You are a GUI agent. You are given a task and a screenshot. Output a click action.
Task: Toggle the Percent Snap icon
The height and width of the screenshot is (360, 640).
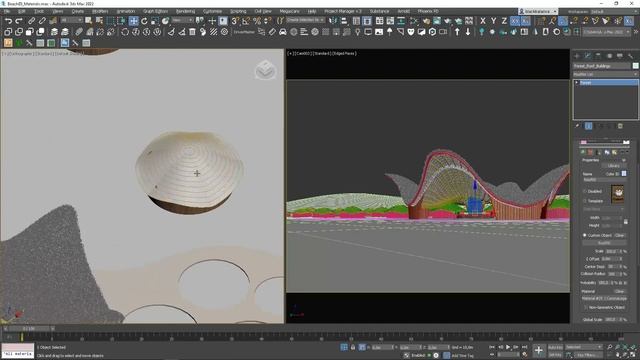(x=257, y=21)
